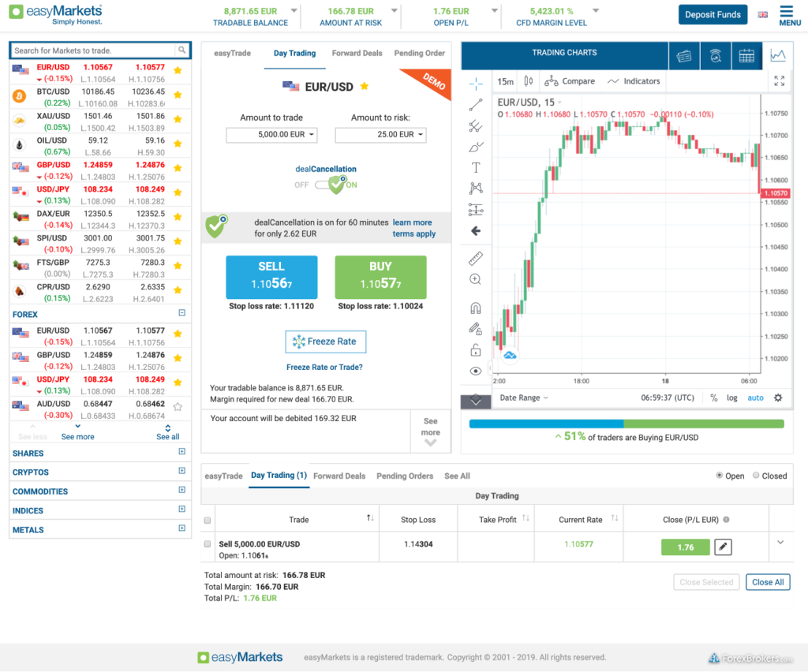Open the Date Range dropdown
Screen dimensions: 808x672
[523, 398]
